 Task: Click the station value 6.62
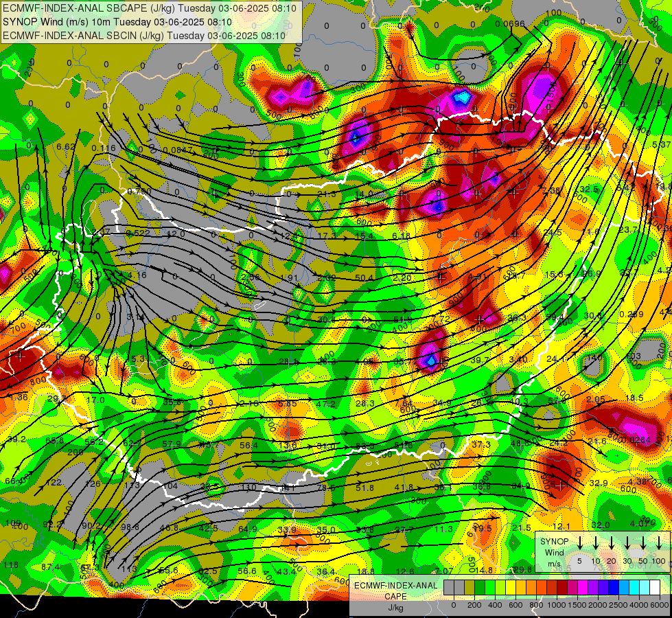66,147
